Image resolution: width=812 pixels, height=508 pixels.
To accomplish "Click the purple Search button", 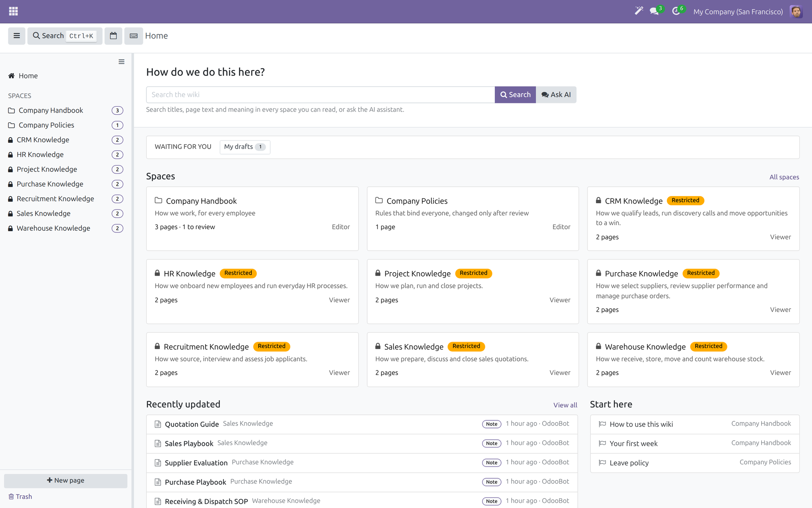I will pos(515,95).
